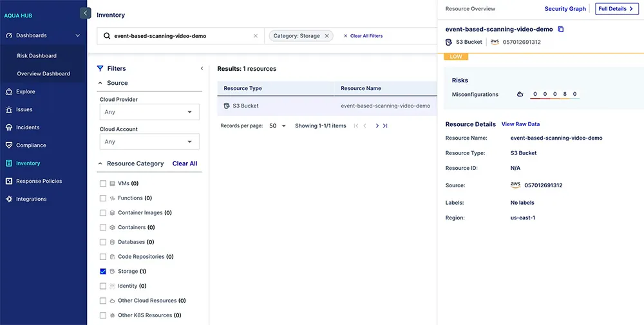Click the AWS logo next to Source

(515, 185)
